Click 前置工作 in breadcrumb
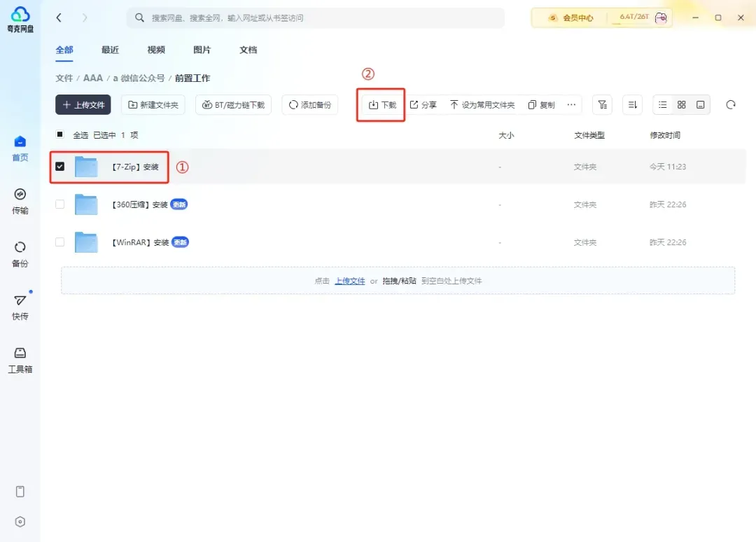The image size is (756, 542). point(192,78)
